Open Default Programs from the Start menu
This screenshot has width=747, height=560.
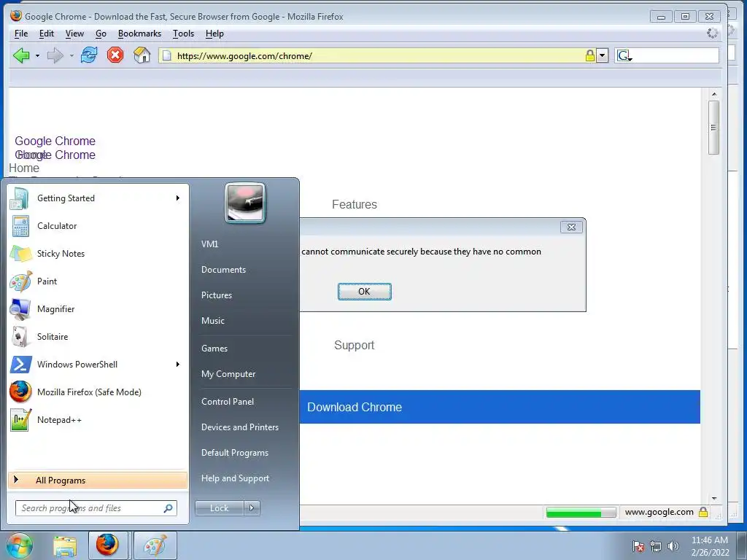(x=234, y=453)
